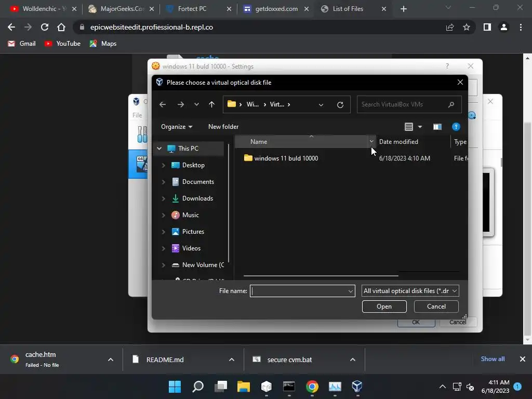The height and width of the screenshot is (399, 532).
Task: Click the Settings window help question mark
Action: [447, 66]
